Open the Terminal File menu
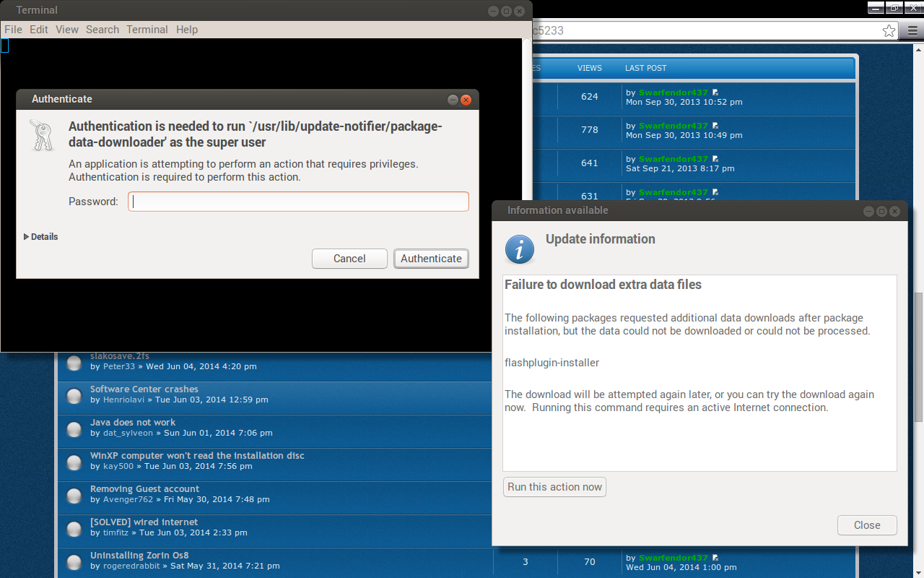This screenshot has height=578, width=924. [x=13, y=30]
